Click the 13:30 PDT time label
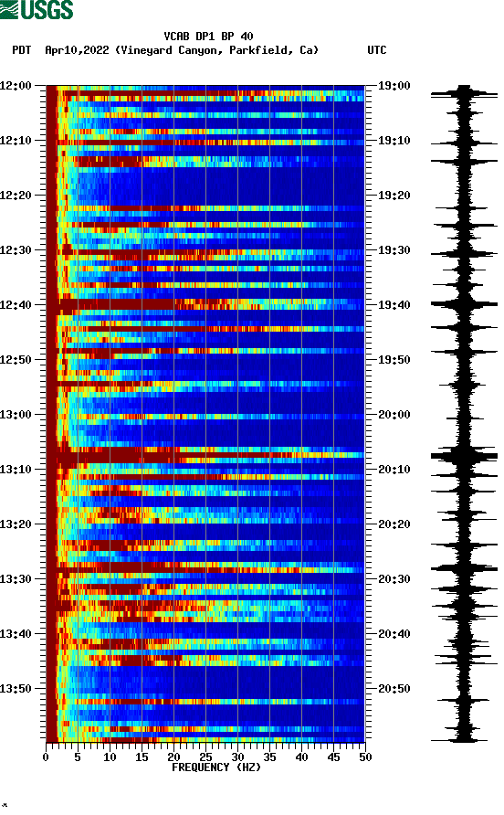Image resolution: width=504 pixels, height=815 pixels. click(16, 579)
